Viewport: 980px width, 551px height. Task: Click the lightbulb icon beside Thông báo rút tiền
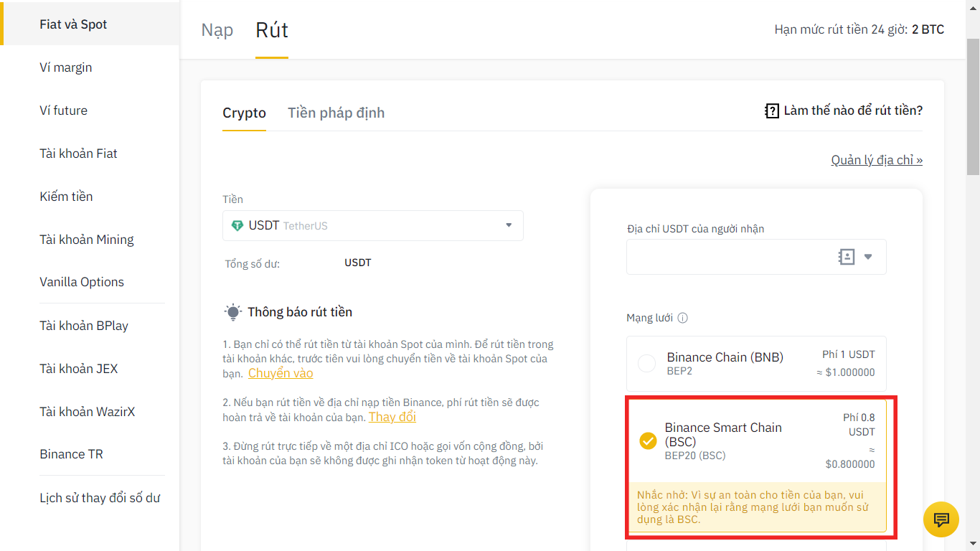pos(232,312)
